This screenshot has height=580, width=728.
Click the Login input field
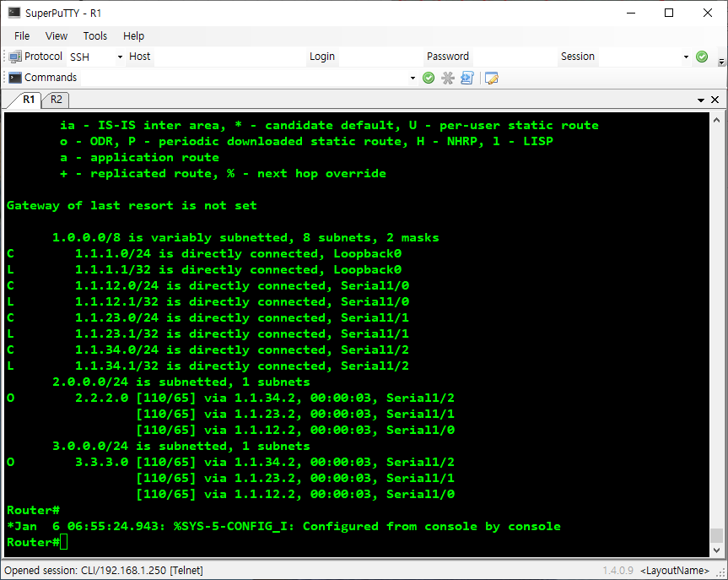point(380,57)
